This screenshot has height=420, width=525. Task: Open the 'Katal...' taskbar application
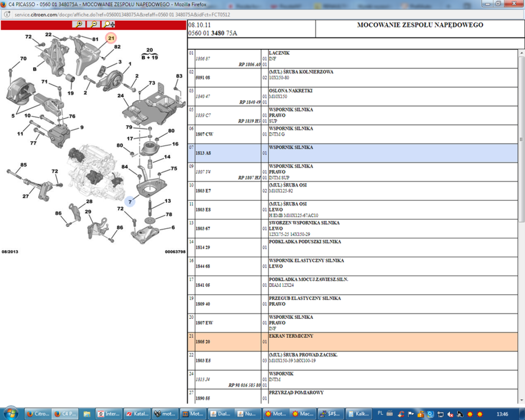[x=137, y=414]
